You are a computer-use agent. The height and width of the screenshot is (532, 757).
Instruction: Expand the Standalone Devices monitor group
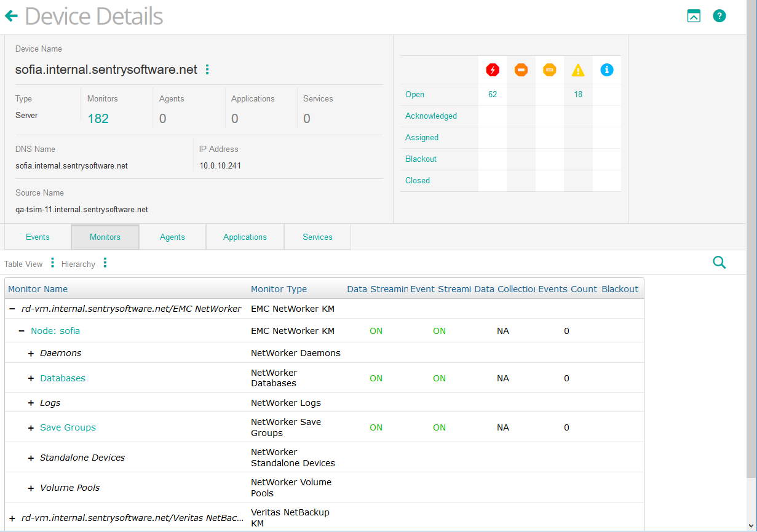(31, 458)
